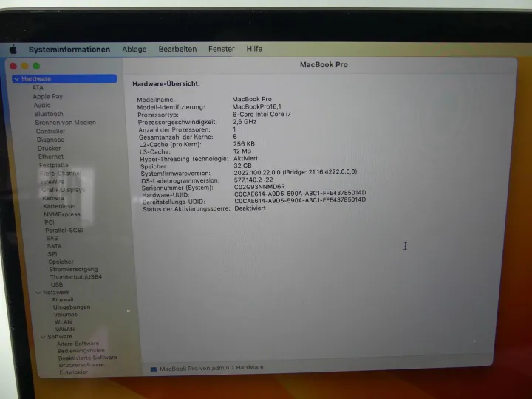Select Bluetooth in the sidebar

pyautogui.click(x=49, y=114)
